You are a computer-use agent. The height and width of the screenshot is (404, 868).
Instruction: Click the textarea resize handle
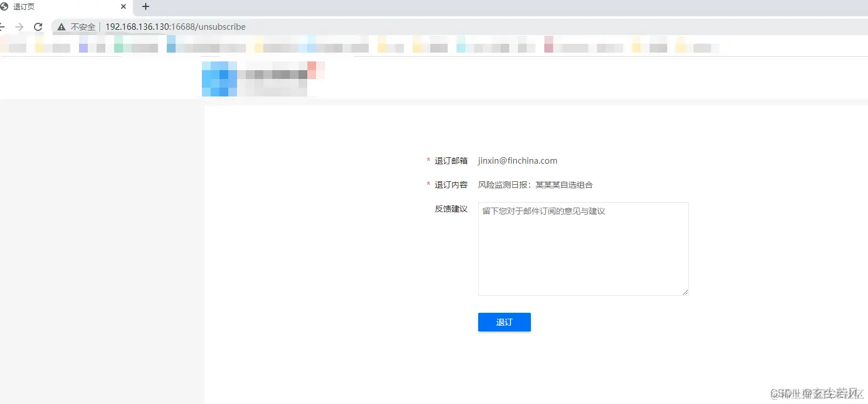[685, 291]
